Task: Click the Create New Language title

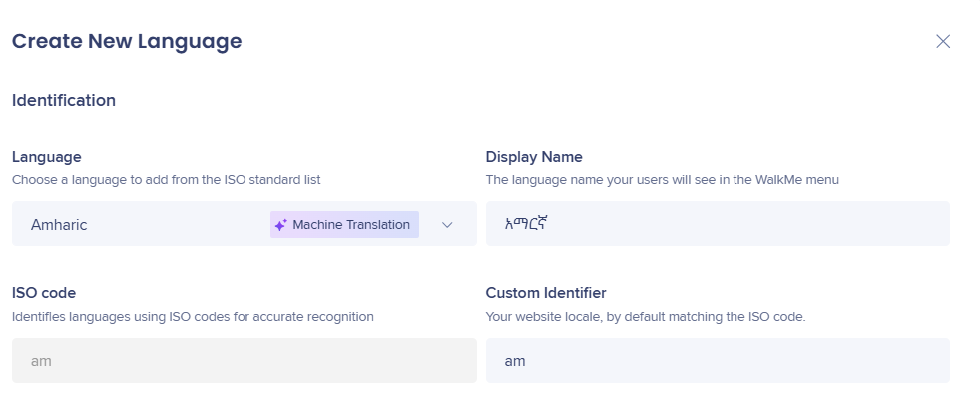Action: click(x=127, y=41)
